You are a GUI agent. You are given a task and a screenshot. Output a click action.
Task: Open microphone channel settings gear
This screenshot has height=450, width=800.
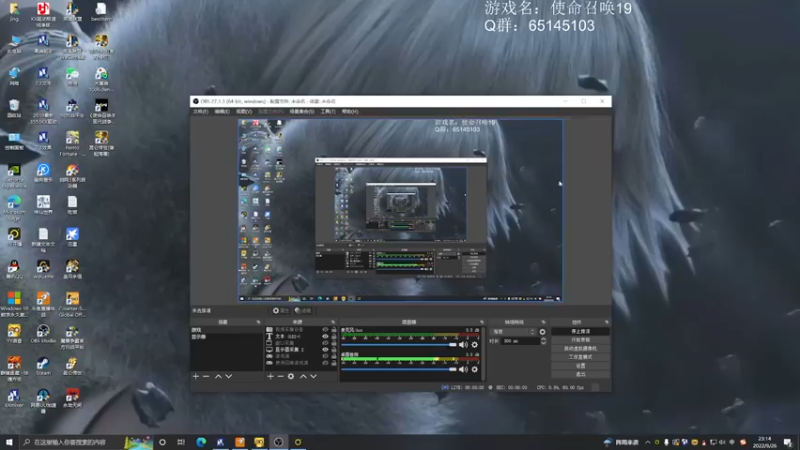click(x=474, y=344)
